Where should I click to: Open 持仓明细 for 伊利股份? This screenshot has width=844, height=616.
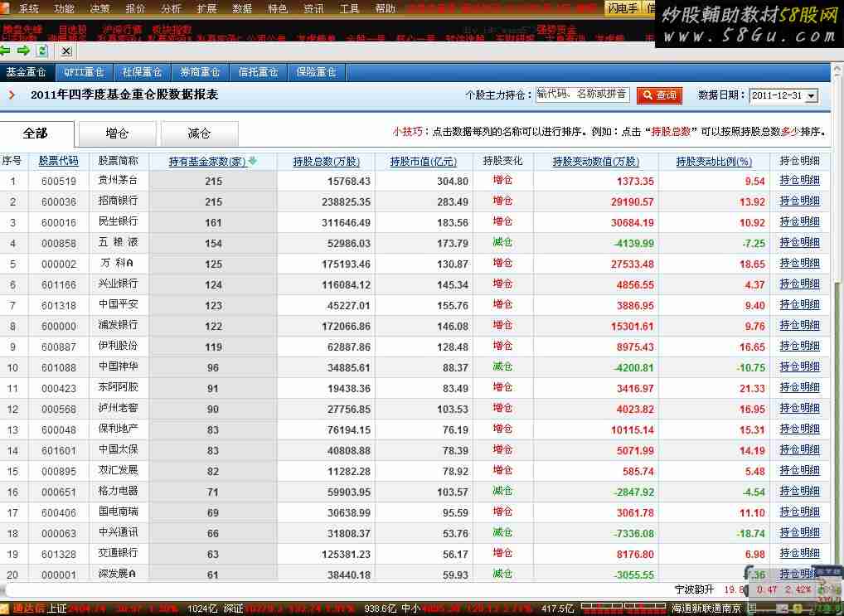800,347
